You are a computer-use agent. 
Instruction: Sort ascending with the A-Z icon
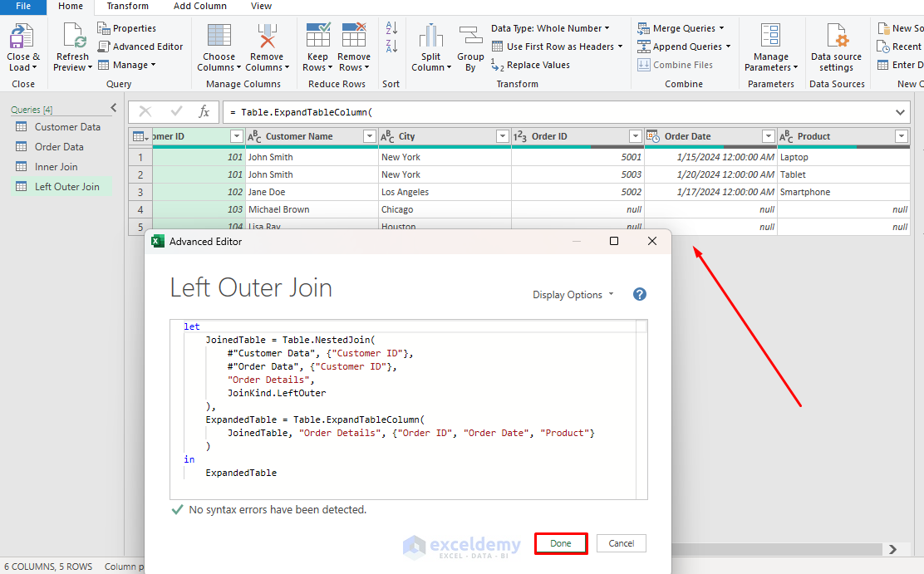(x=391, y=27)
